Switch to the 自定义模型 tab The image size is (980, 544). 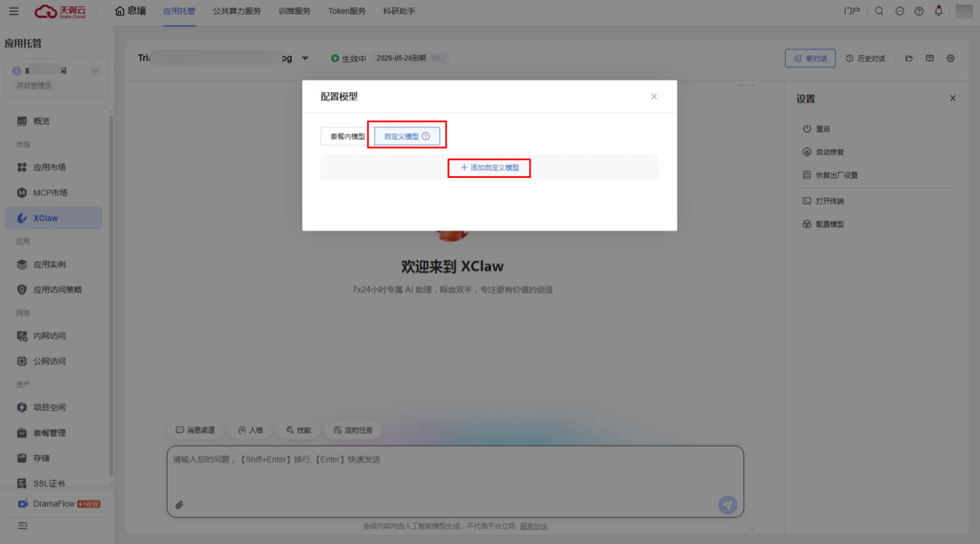[x=407, y=136]
